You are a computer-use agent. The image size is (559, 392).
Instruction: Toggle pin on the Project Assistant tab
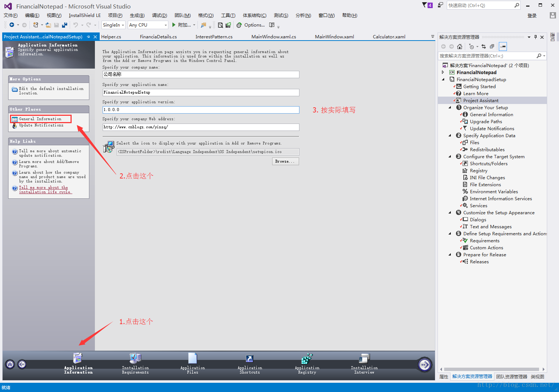click(88, 37)
